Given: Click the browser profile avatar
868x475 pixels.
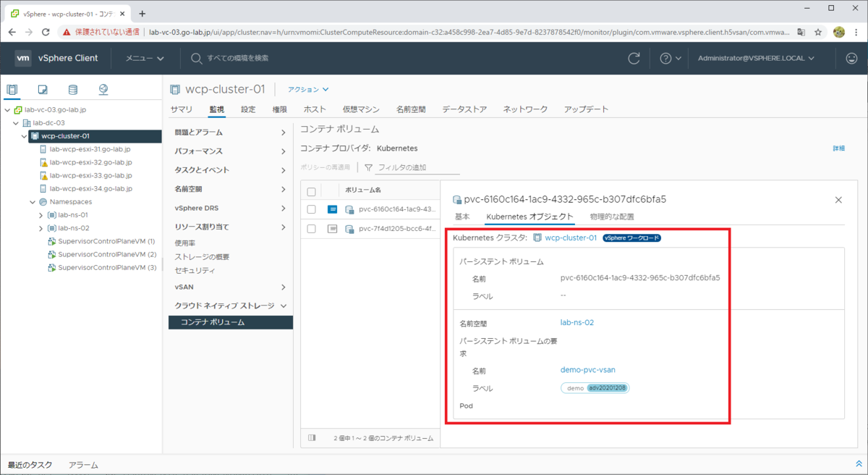Looking at the screenshot, I should tap(839, 32).
